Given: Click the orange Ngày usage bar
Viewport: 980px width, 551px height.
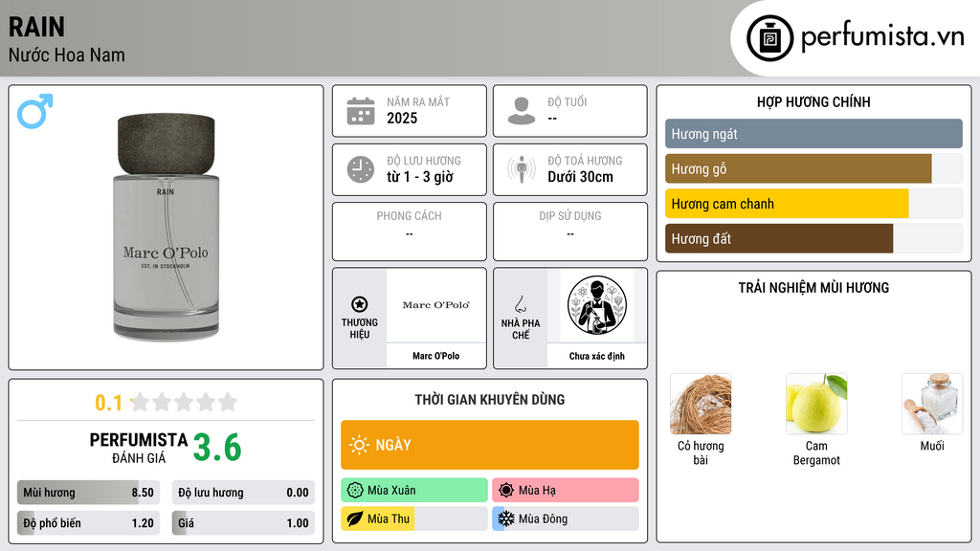Looking at the screenshot, I should 490,445.
